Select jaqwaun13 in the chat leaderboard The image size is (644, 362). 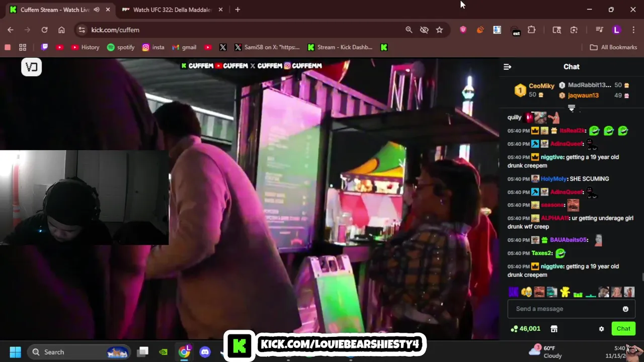click(x=583, y=96)
